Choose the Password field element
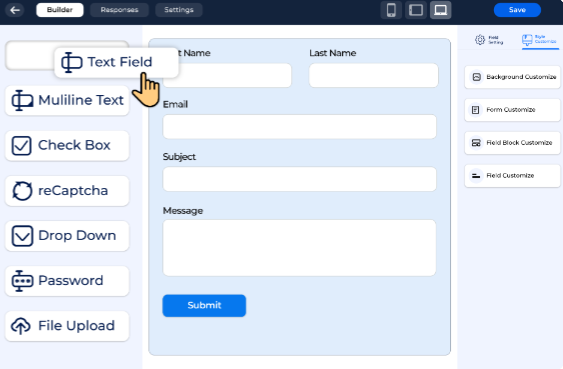 (67, 281)
